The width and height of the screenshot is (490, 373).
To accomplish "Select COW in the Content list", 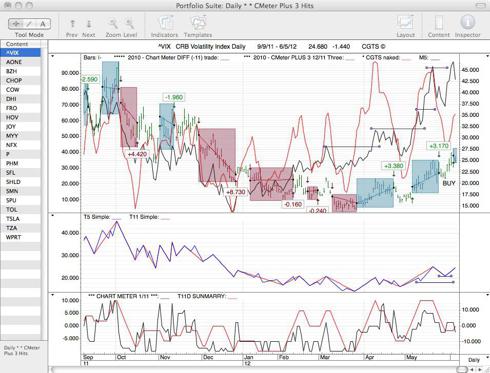I will 21,90.
